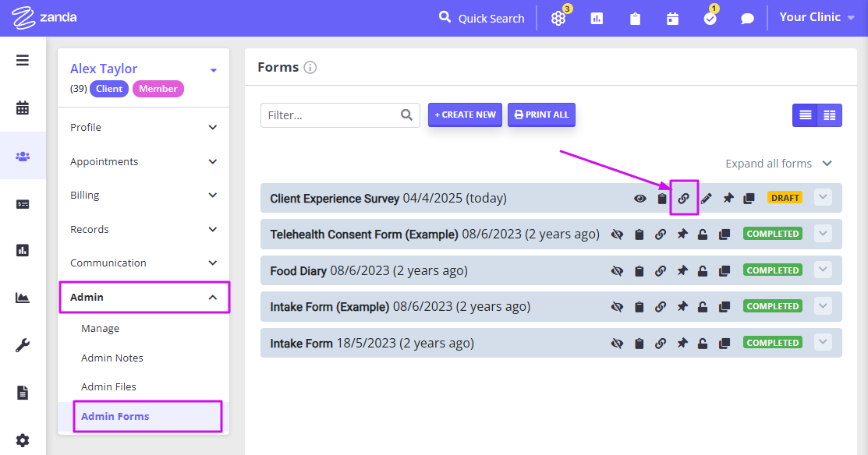Screen dimensions: 868x455
Task: Open Admin Notes in sidebar
Action: (112, 358)
